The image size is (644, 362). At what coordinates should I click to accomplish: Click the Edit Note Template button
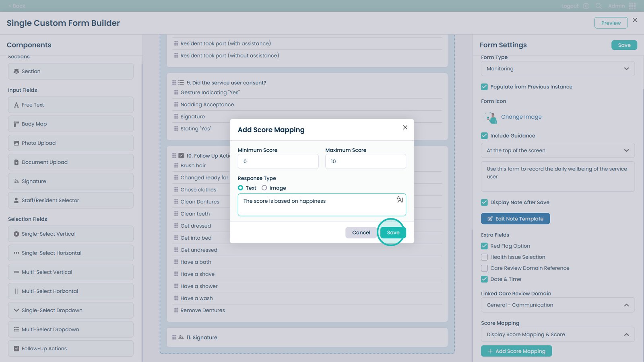tap(515, 219)
